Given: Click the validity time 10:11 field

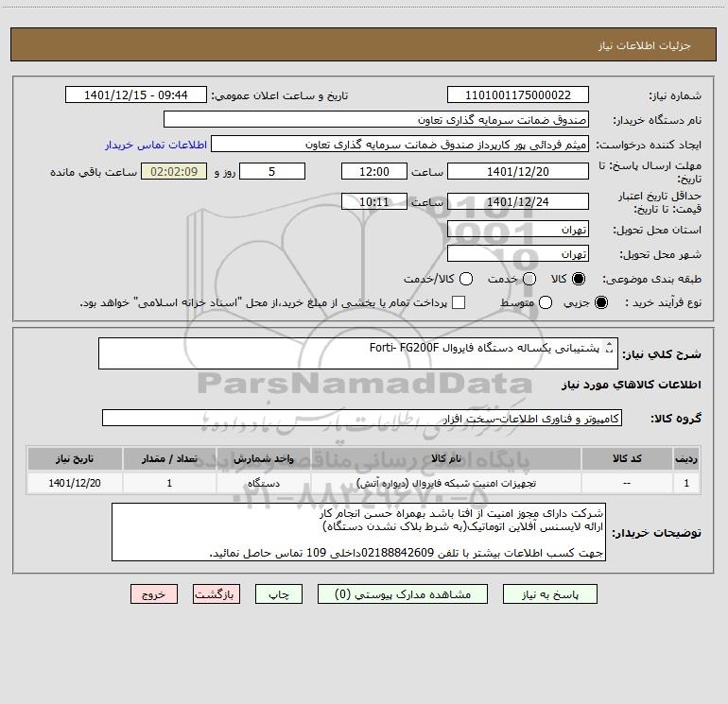Looking at the screenshot, I should 374,201.
